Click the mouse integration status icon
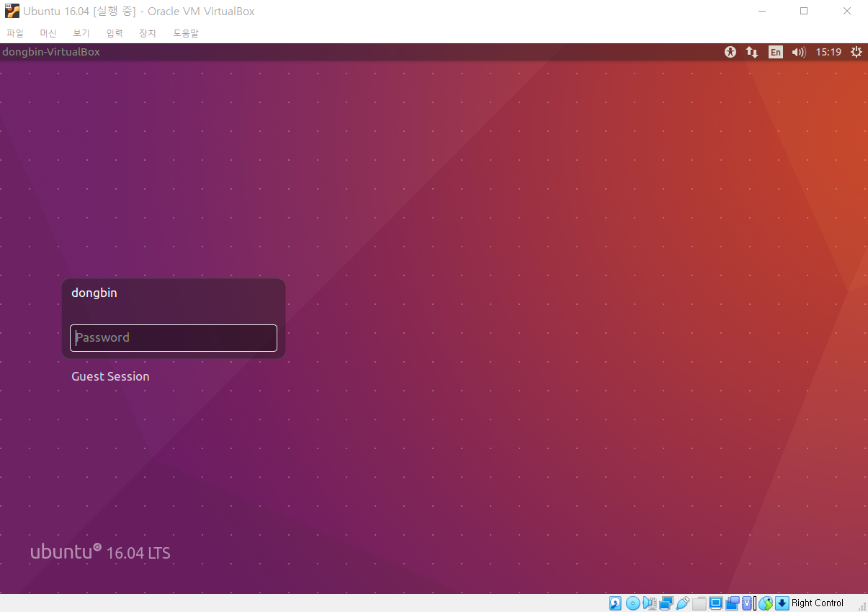The image size is (868, 612). (x=766, y=603)
